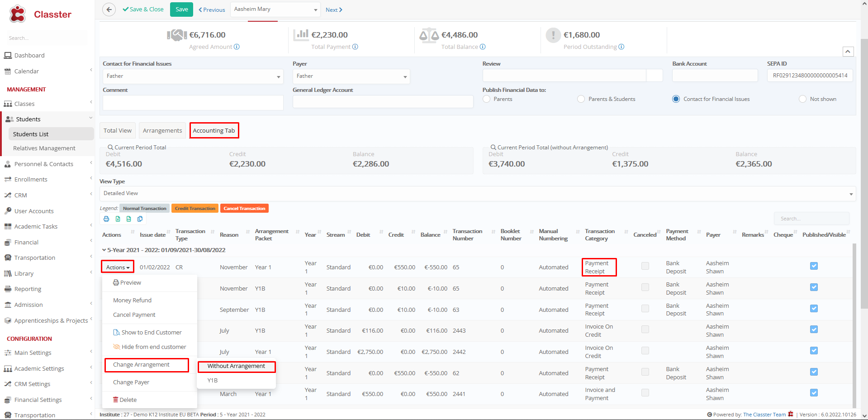Open the Actions dropdown for first row
Viewport: 868px width, 420px height.
coord(118,267)
